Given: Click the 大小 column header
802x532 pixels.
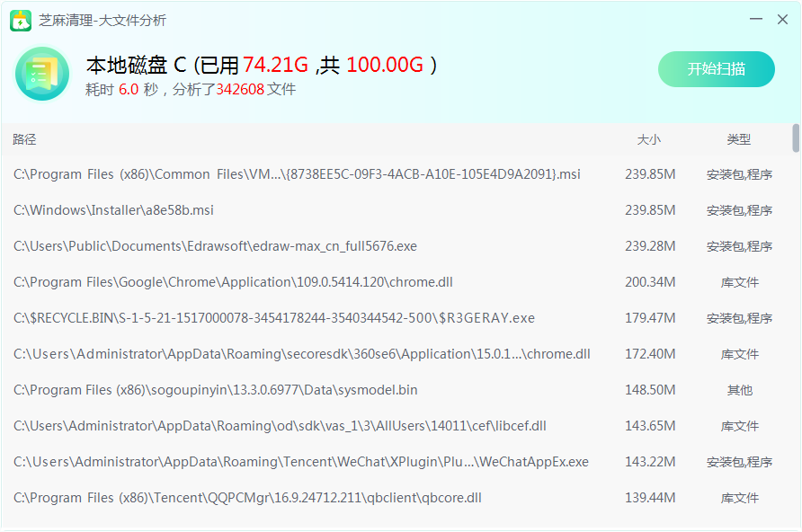Looking at the screenshot, I should click(x=649, y=139).
